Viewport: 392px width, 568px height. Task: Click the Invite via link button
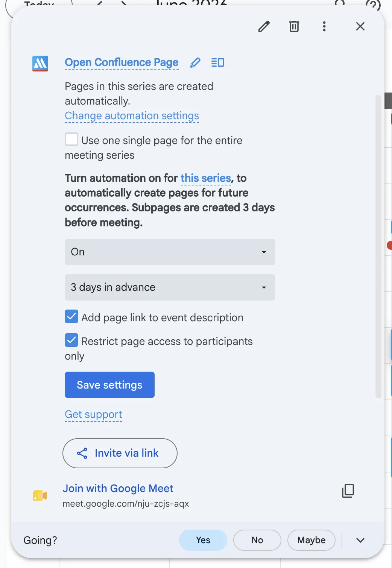(120, 453)
